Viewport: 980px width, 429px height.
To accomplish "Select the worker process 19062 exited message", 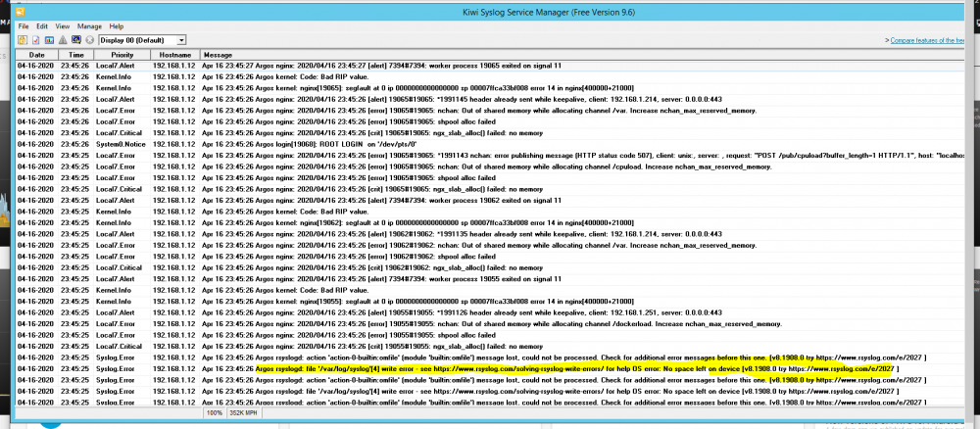I will click(381, 201).
